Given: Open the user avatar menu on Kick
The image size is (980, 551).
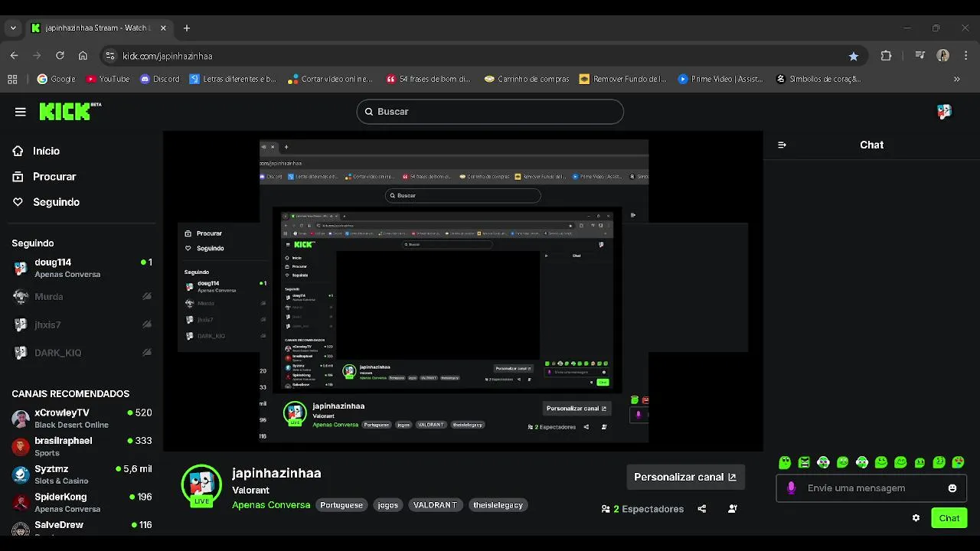Looking at the screenshot, I should pos(944,112).
